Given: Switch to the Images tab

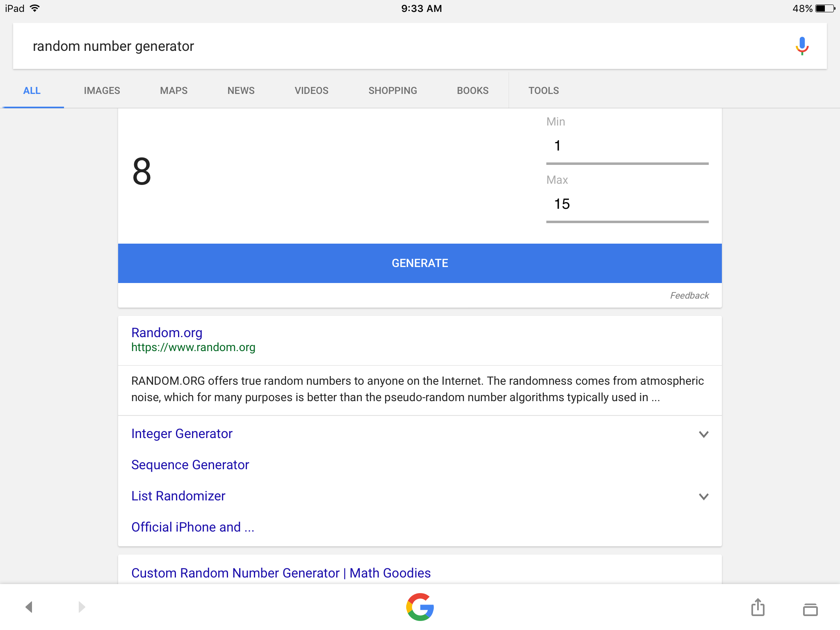Looking at the screenshot, I should click(x=102, y=91).
